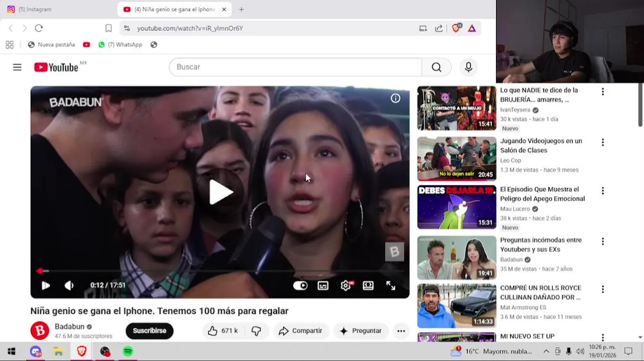This screenshot has height=361, width=644.
Task: Click the search magnifier button
Action: [x=436, y=67]
